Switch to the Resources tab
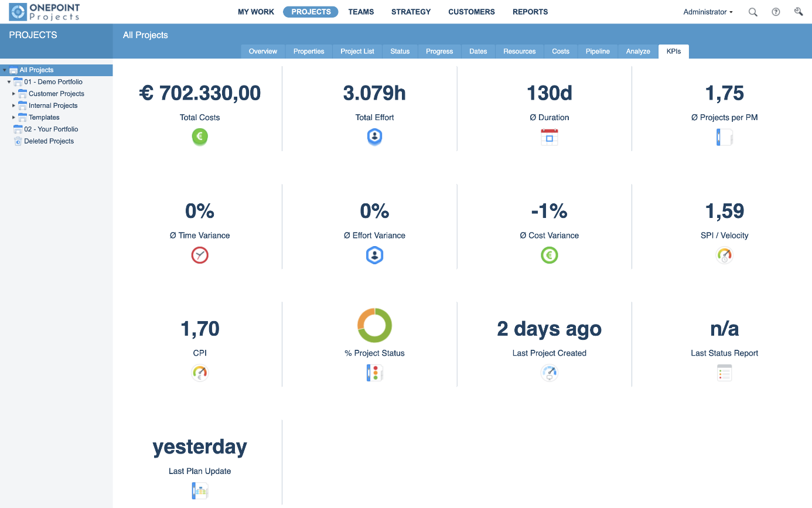Viewport: 812px width, 508px height. click(x=520, y=52)
